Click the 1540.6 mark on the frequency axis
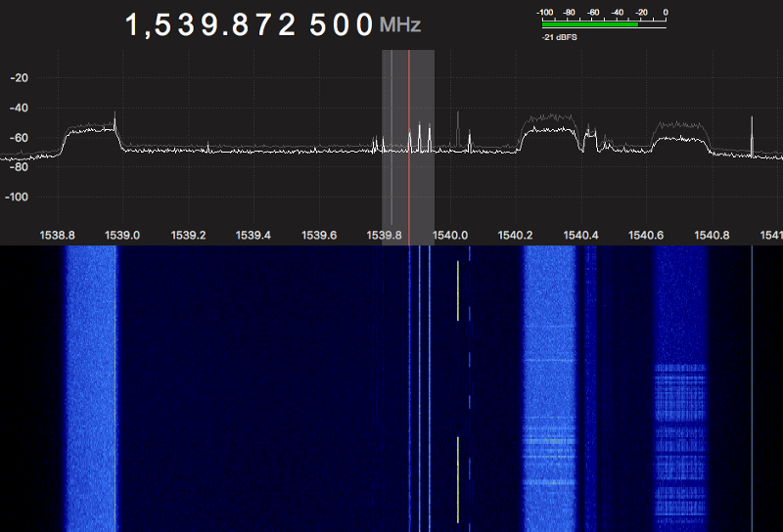This screenshot has height=532, width=783. [x=646, y=236]
